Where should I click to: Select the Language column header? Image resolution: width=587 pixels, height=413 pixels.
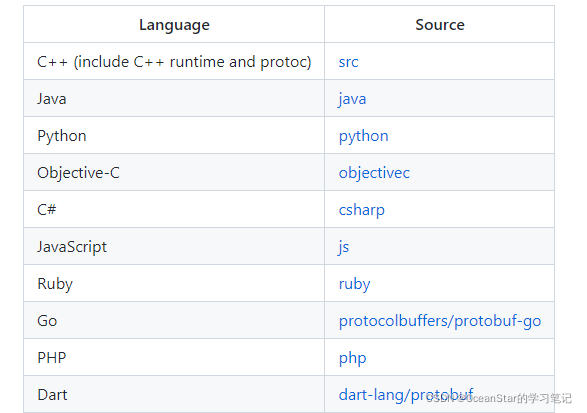click(x=174, y=24)
